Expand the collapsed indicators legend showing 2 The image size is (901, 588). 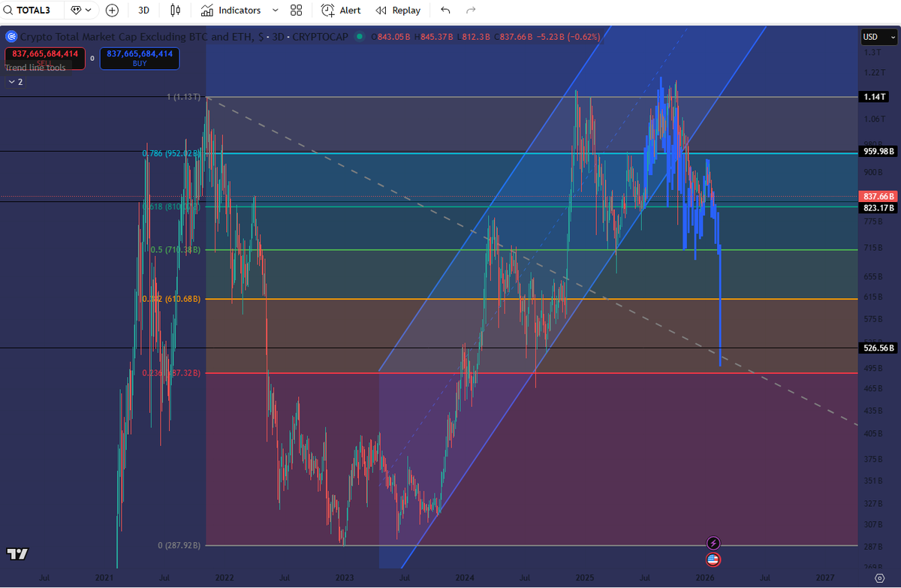point(16,82)
